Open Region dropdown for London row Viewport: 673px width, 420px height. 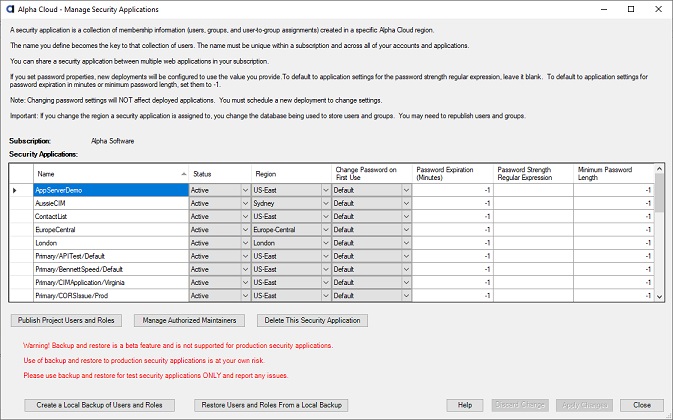point(326,243)
